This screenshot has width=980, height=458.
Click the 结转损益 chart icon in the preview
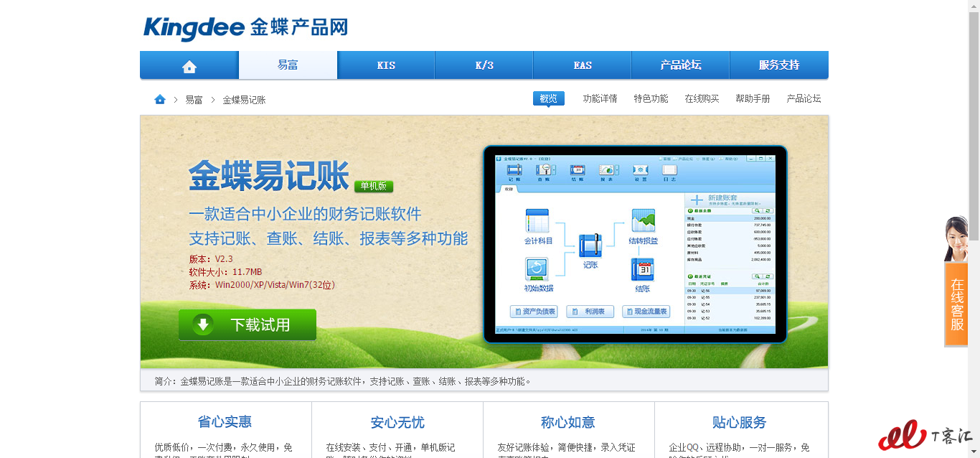pyautogui.click(x=643, y=220)
